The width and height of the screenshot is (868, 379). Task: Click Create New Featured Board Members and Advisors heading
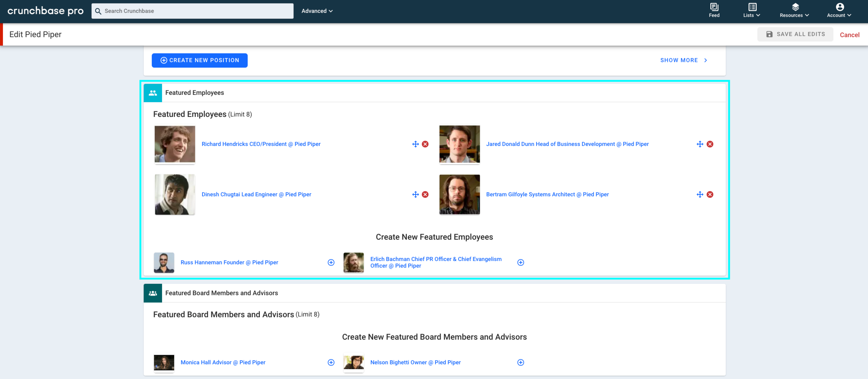tap(434, 337)
